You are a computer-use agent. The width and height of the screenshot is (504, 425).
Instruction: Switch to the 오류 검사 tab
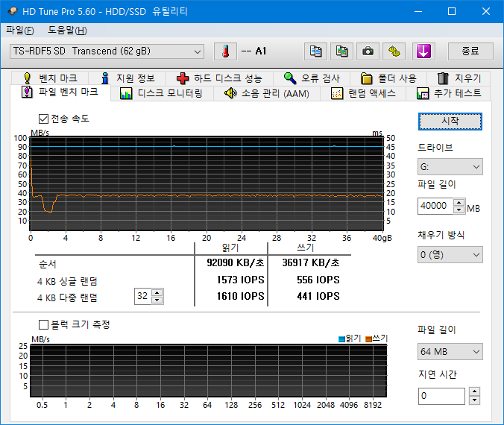pyautogui.click(x=312, y=78)
